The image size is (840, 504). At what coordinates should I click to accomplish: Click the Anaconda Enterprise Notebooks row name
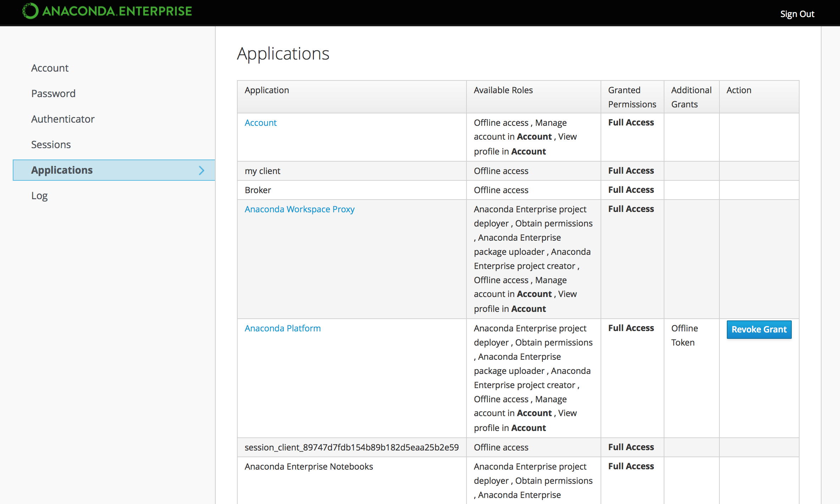[x=309, y=466]
